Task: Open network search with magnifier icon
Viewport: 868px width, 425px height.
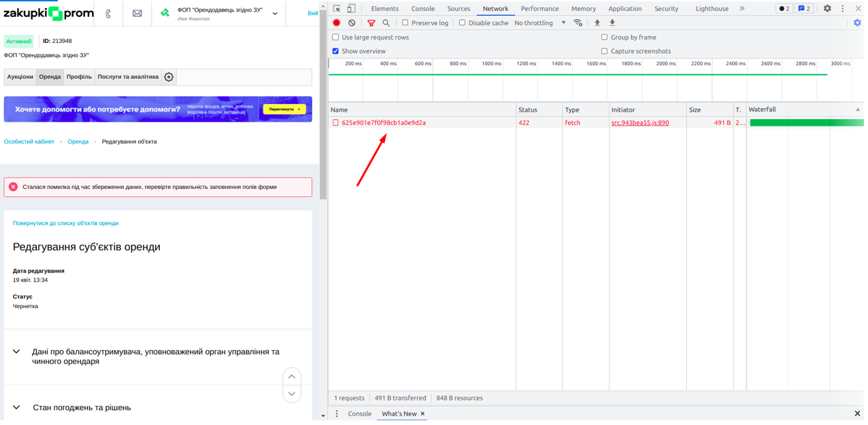Action: coord(386,23)
